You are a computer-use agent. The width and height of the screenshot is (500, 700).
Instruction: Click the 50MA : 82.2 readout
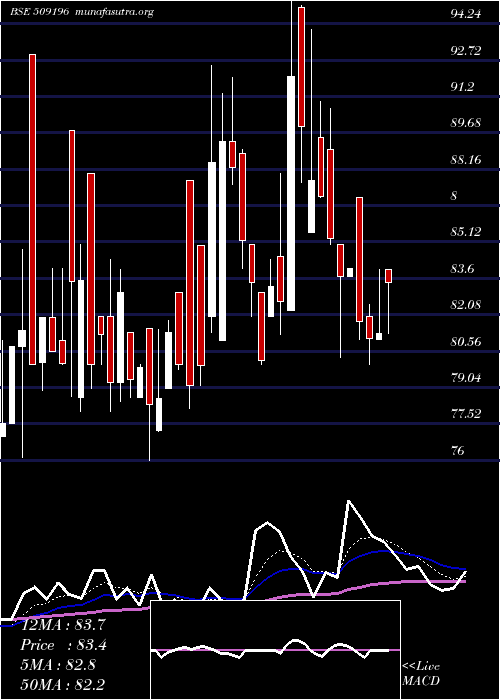tap(63, 684)
